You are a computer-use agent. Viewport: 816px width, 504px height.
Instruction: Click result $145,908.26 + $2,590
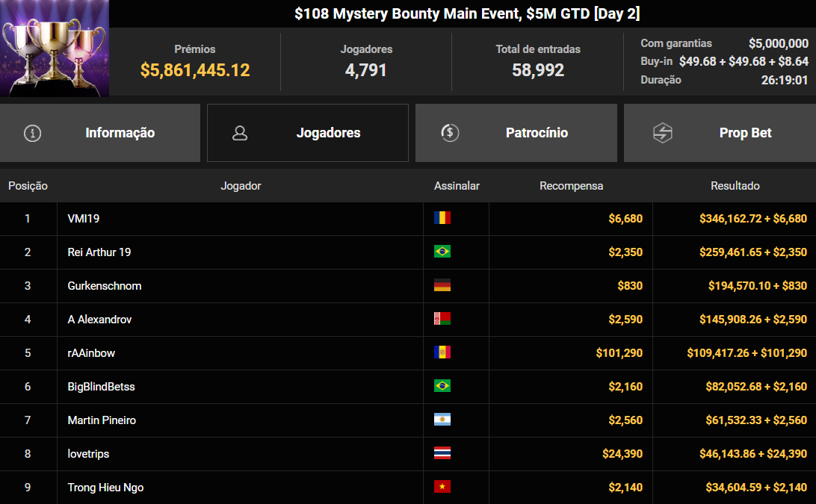[x=753, y=320]
